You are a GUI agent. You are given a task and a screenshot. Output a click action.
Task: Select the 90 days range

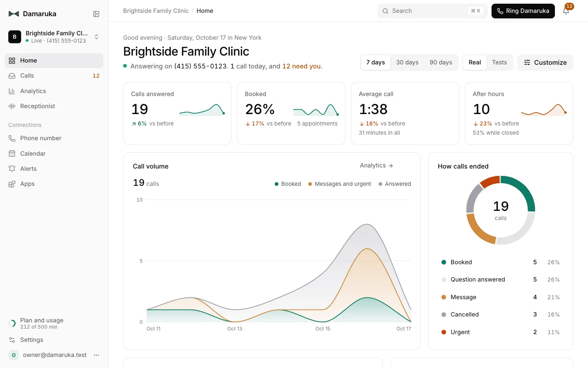coord(441,63)
